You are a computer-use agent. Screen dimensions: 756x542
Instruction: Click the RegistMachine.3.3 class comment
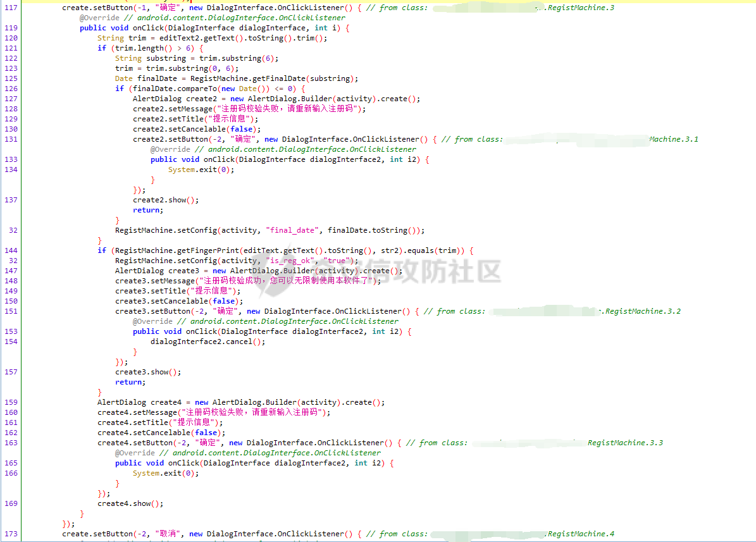pyautogui.click(x=624, y=443)
